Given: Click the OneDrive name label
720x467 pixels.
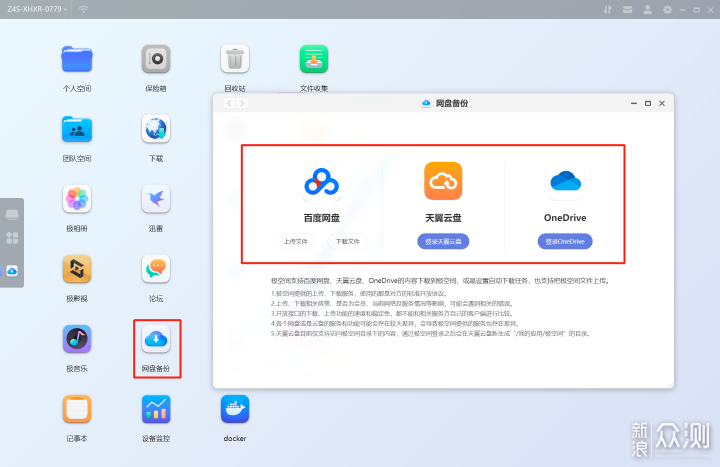Looking at the screenshot, I should pyautogui.click(x=565, y=218).
